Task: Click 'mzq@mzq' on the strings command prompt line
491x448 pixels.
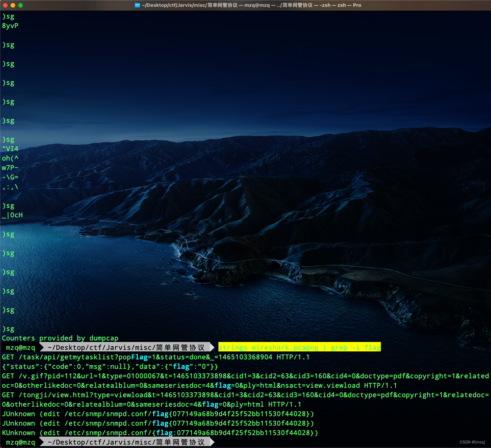Action: click(x=20, y=348)
